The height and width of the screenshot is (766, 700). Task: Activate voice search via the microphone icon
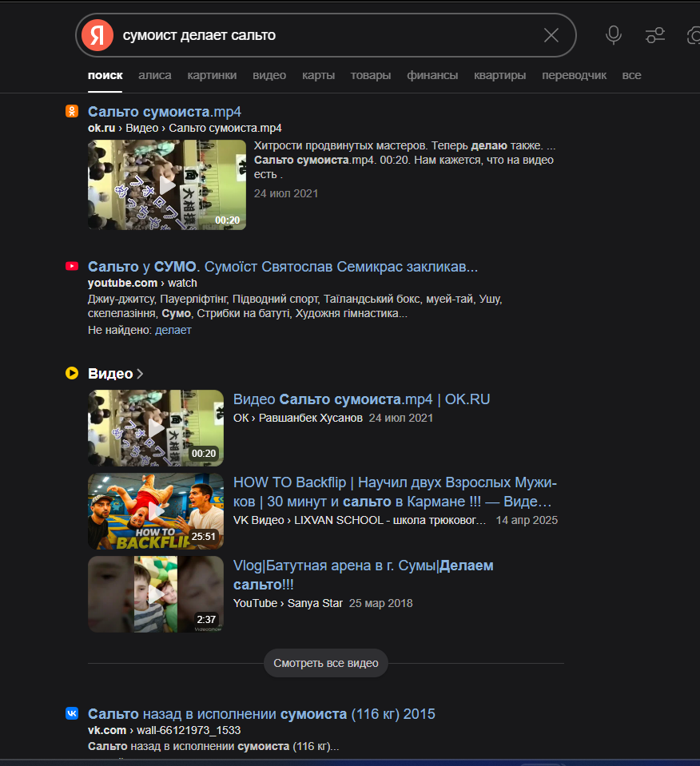(613, 35)
